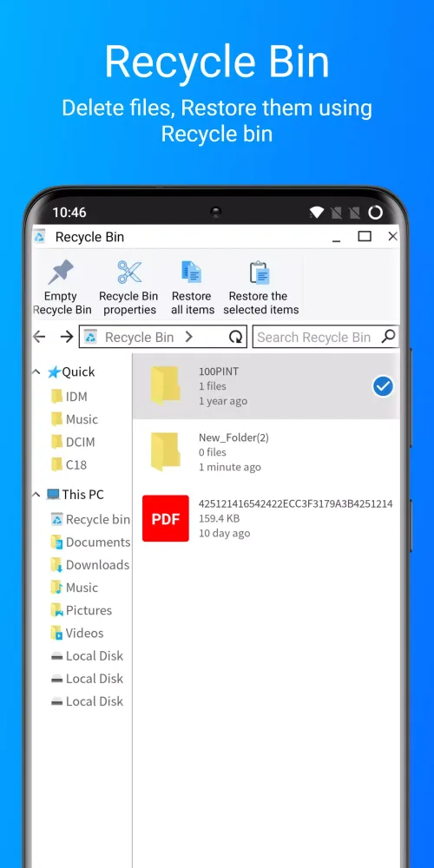This screenshot has height=868, width=434.
Task: Select Recycle bin in sidebar
Action: coord(91,519)
